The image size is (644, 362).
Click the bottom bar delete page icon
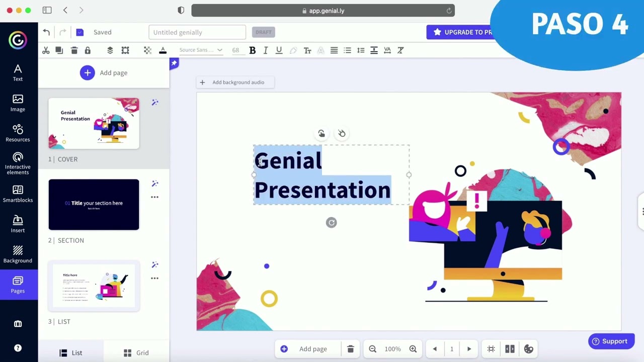click(x=351, y=349)
